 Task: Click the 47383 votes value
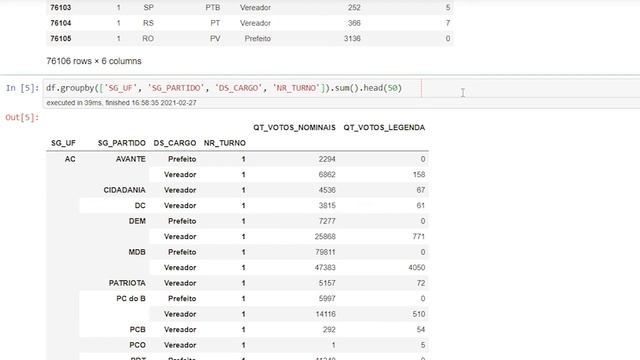point(325,268)
